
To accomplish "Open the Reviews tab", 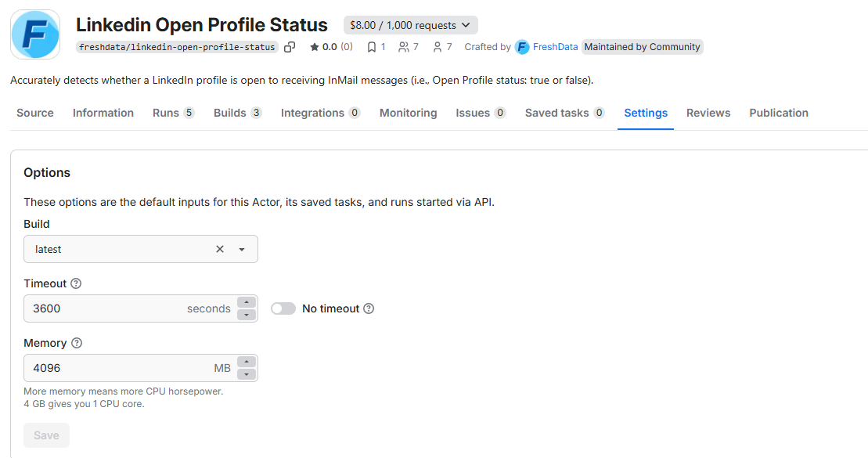I will [708, 113].
